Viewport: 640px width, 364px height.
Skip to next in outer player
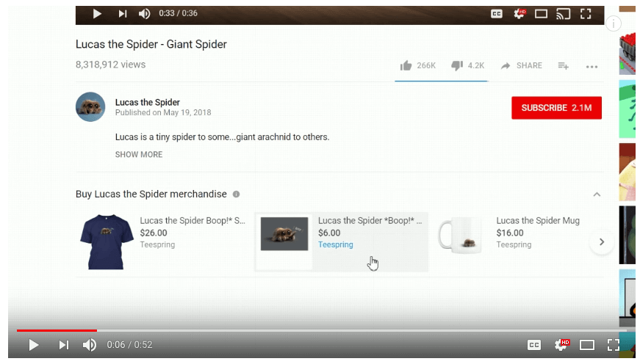64,345
